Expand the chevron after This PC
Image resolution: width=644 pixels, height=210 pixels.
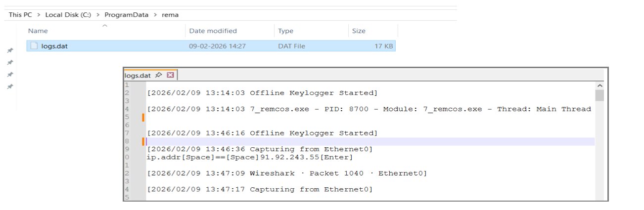(39, 15)
